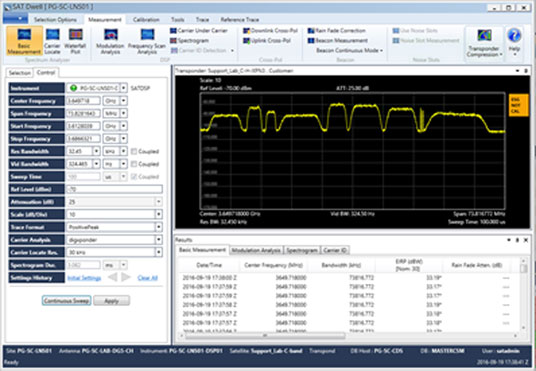This screenshot has height=371, width=536.
Task: Click the Ref Level (dBm) input field
Action: point(114,189)
